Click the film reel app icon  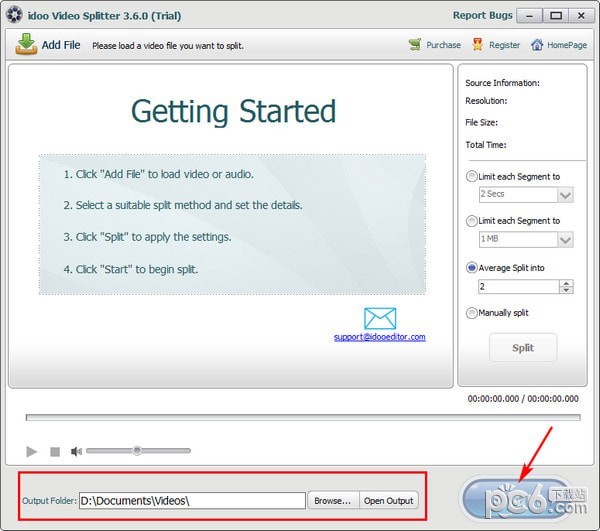tap(15, 15)
